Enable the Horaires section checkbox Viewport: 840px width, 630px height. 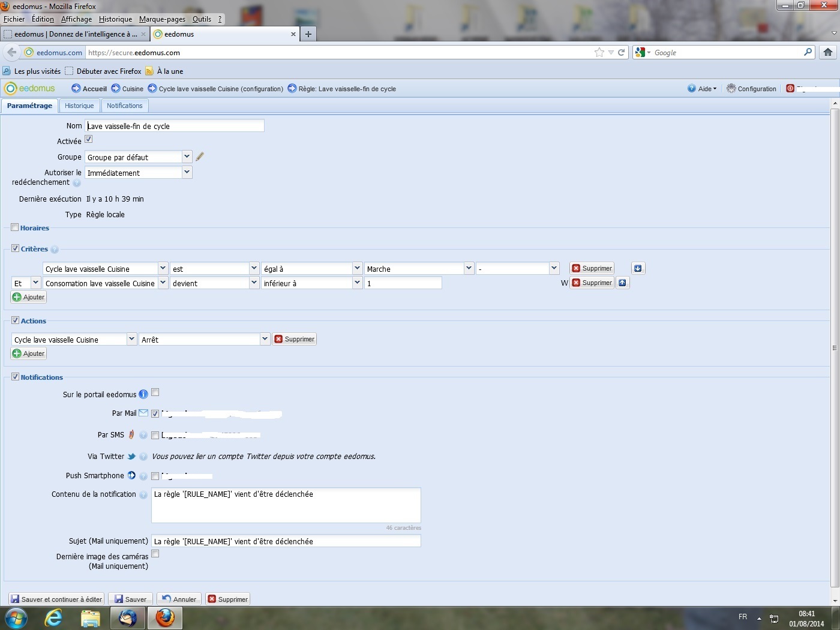coord(15,227)
